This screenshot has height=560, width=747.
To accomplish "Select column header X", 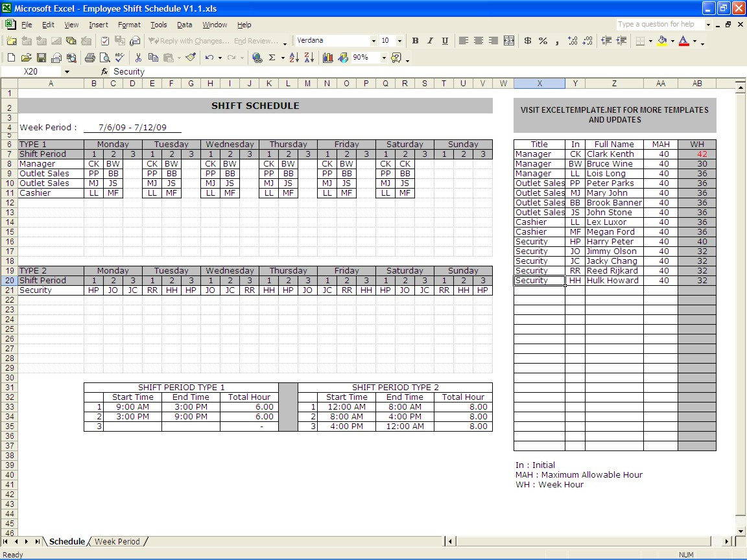I will (x=539, y=84).
